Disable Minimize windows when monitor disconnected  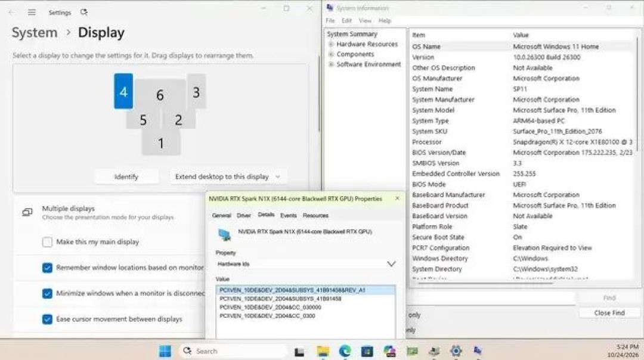tap(47, 293)
